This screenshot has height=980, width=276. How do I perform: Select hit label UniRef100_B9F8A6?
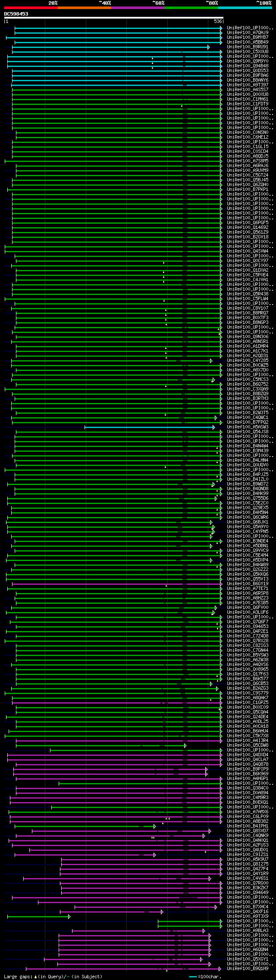tap(248, 76)
